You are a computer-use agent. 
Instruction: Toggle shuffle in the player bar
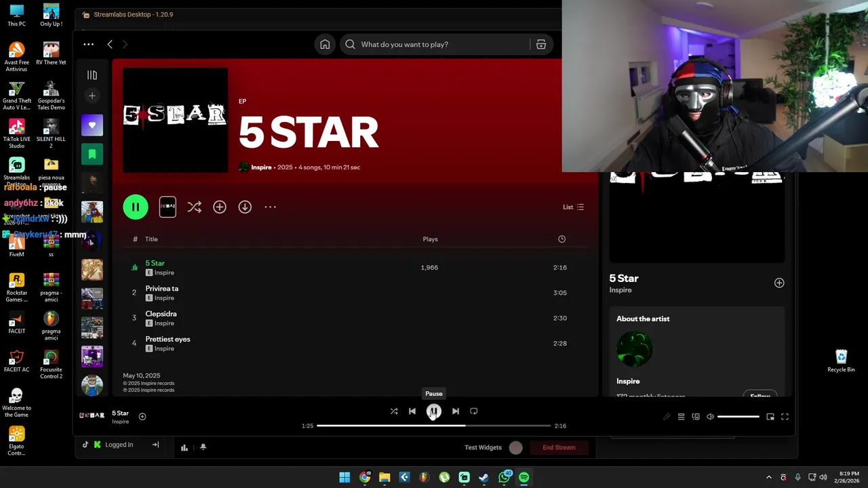(394, 411)
